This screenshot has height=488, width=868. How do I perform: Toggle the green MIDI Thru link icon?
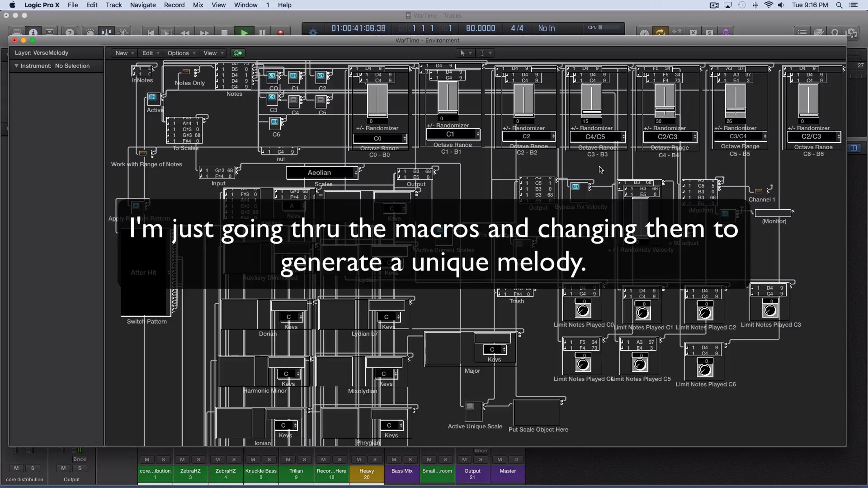238,53
